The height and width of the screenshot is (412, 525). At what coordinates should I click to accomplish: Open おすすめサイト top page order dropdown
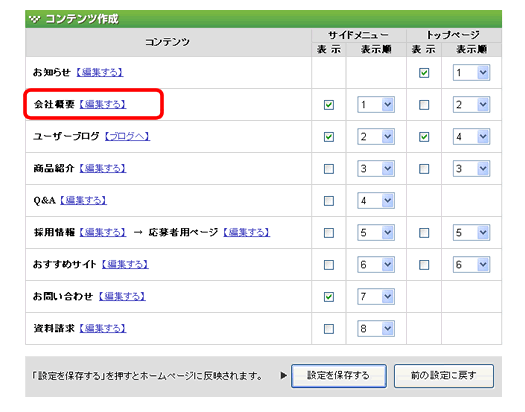[471, 265]
